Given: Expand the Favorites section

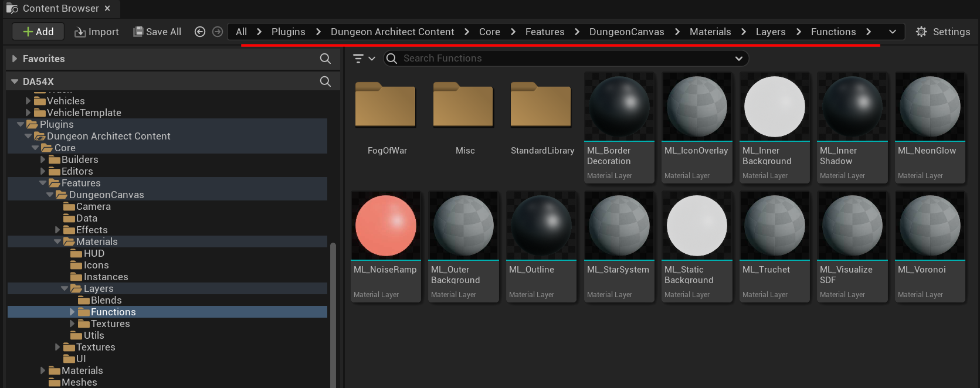Looking at the screenshot, I should (x=15, y=59).
